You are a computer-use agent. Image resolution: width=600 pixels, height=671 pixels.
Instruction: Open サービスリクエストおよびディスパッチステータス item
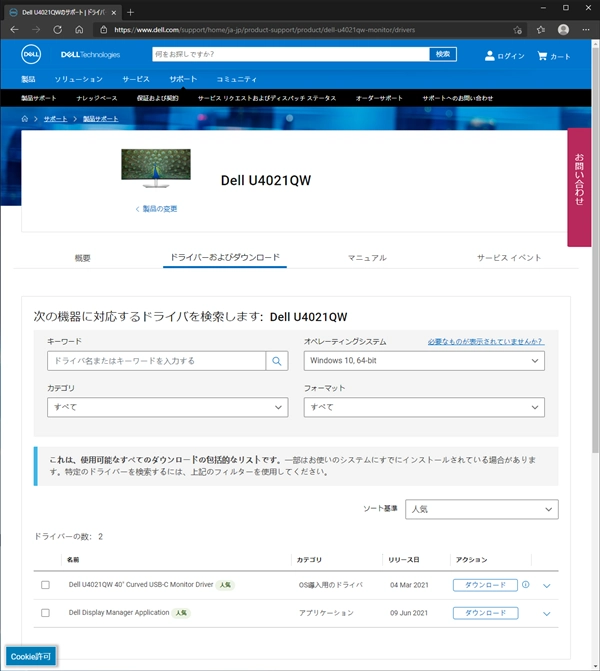pos(267,98)
